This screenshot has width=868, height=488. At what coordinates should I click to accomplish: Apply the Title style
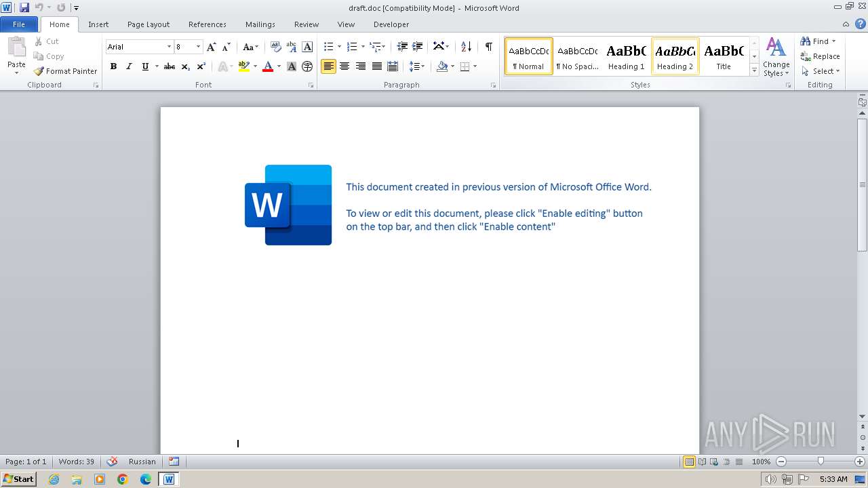tap(724, 56)
